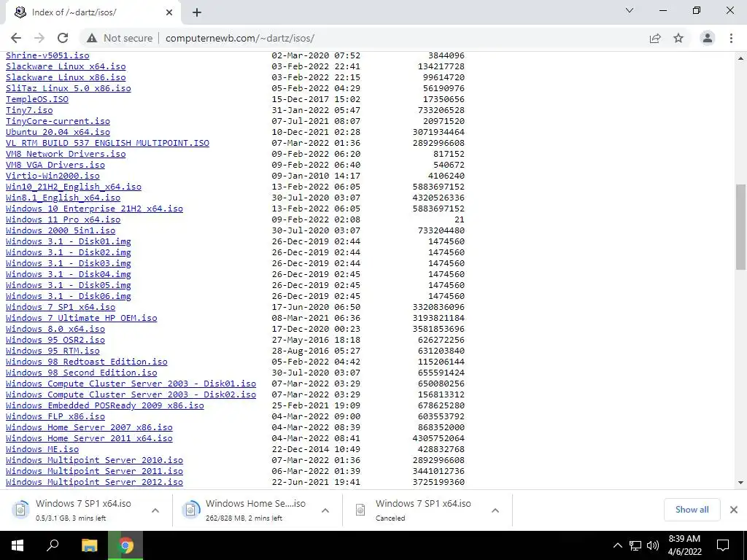Click Windows Compute Cluster Server 2003 - Disk02.iso

[131, 394]
